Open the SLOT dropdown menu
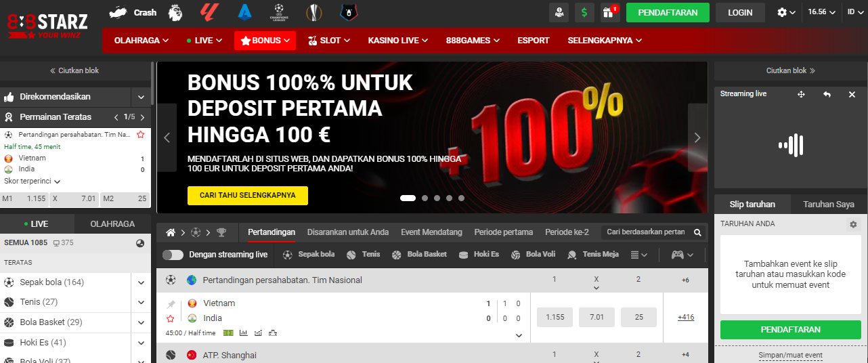Screen dimensions: 868x363 click(x=329, y=41)
